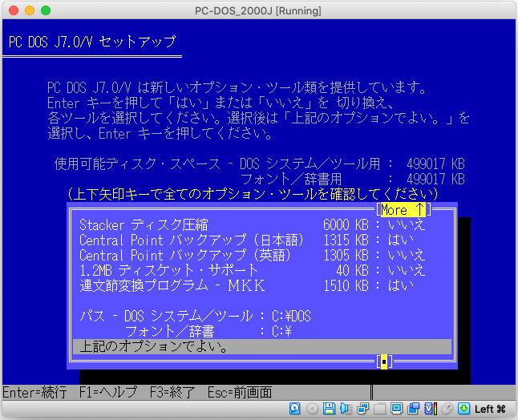Click the green arrow host key icon
The height and width of the screenshot is (420, 518).
pos(463,409)
